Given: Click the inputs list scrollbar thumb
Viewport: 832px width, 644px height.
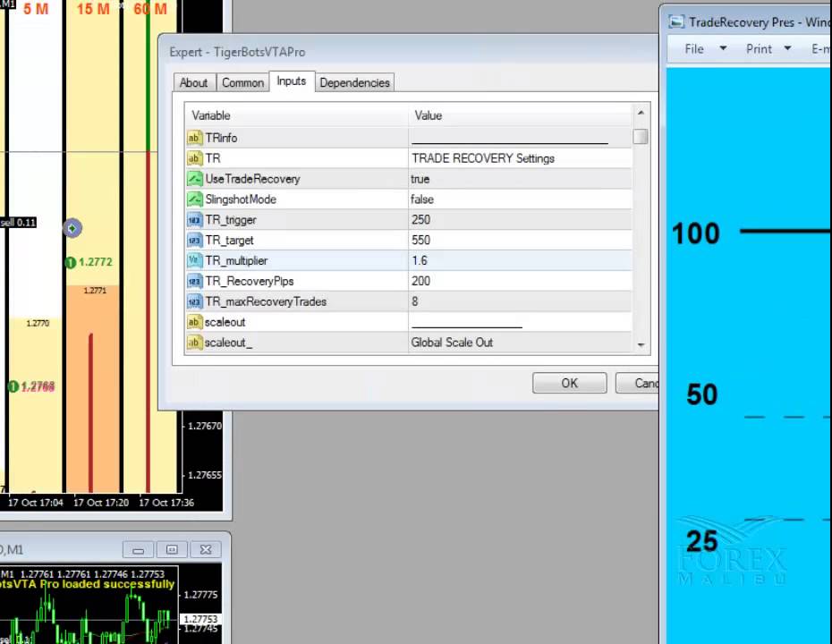Looking at the screenshot, I should tap(641, 136).
